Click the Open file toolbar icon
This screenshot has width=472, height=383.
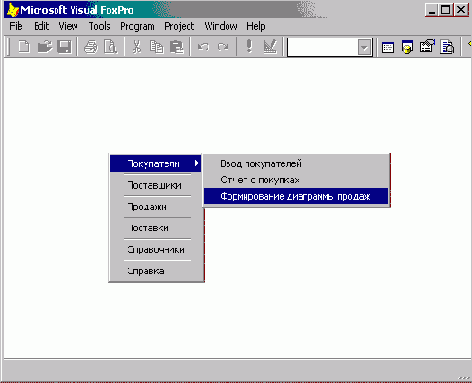[45, 47]
